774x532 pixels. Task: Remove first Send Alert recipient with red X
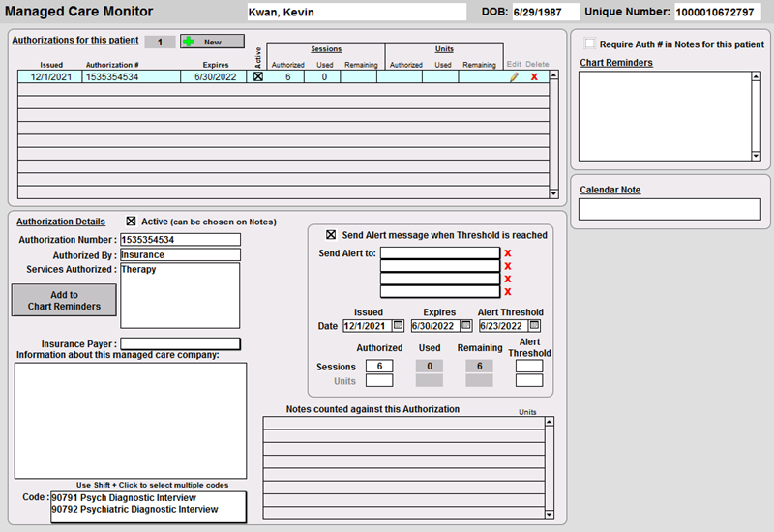tap(508, 253)
